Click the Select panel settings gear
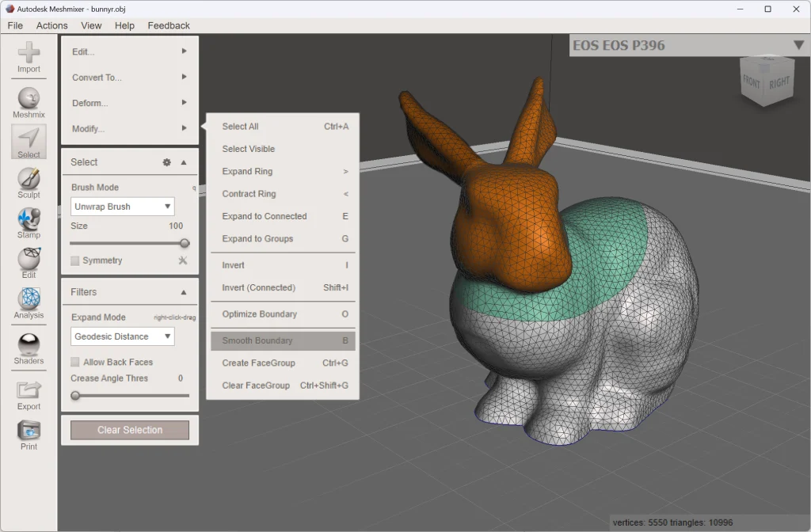 [166, 161]
